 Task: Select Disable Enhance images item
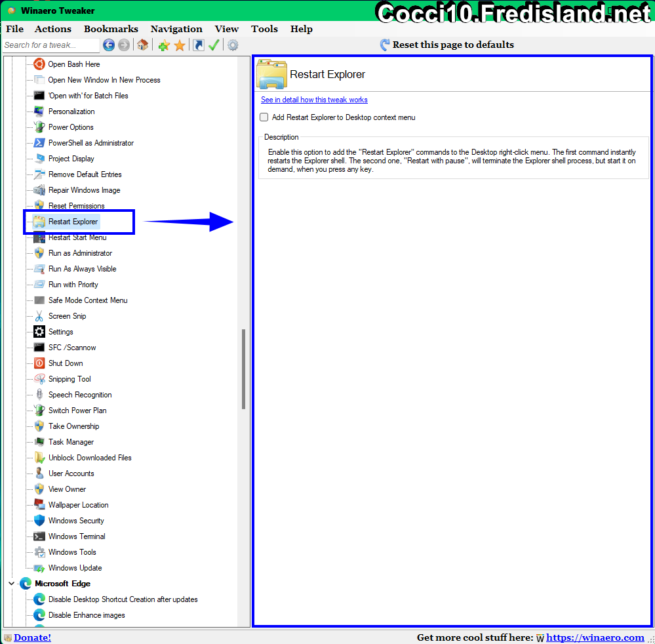pyautogui.click(x=87, y=615)
